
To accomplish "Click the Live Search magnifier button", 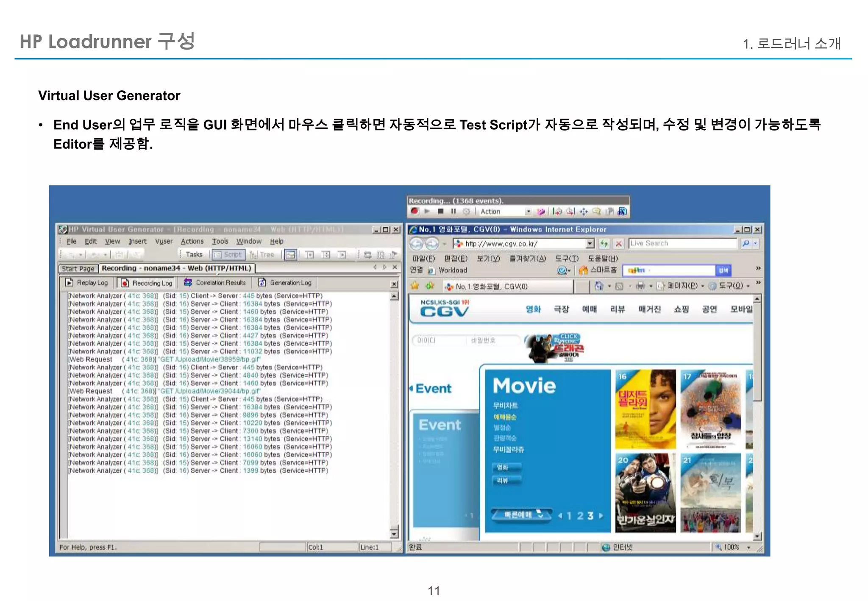I will [745, 243].
